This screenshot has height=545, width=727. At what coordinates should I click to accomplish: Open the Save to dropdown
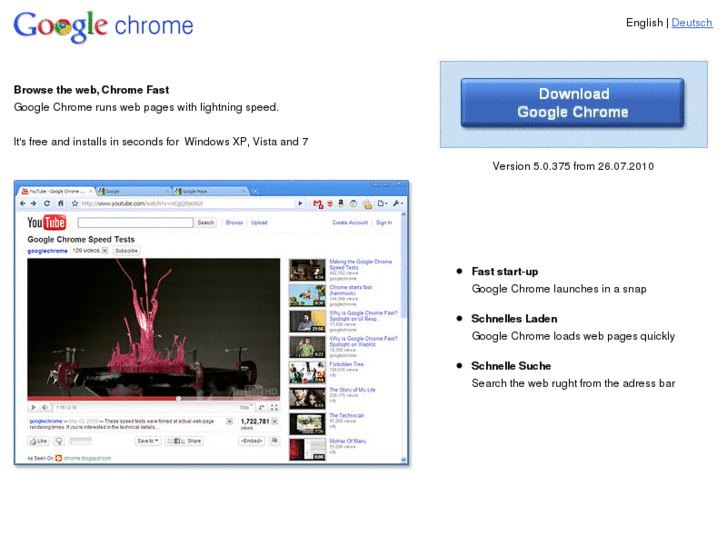click(x=148, y=441)
